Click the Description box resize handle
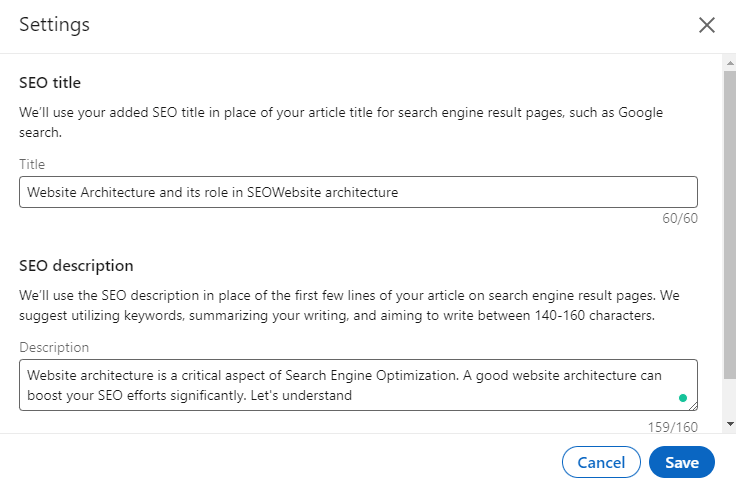 click(x=692, y=406)
